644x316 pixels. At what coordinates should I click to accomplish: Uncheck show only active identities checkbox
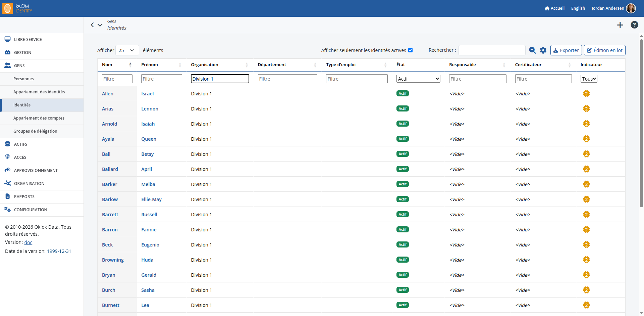pyautogui.click(x=410, y=50)
